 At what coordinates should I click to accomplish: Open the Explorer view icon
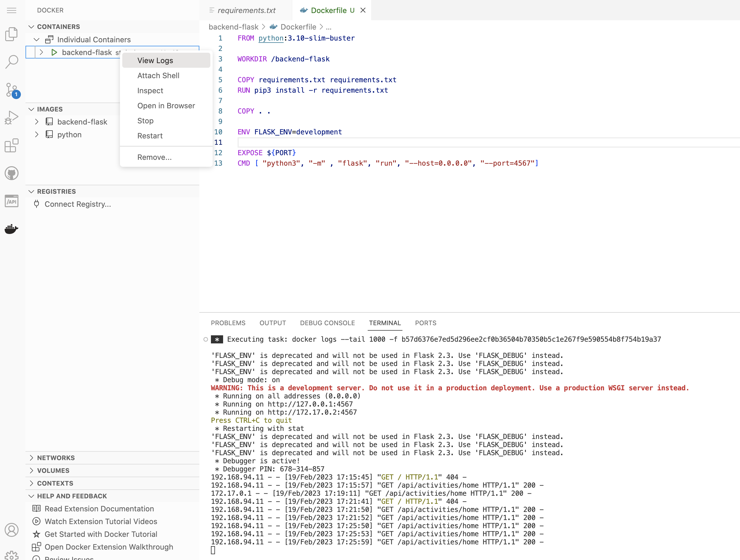pos(12,34)
